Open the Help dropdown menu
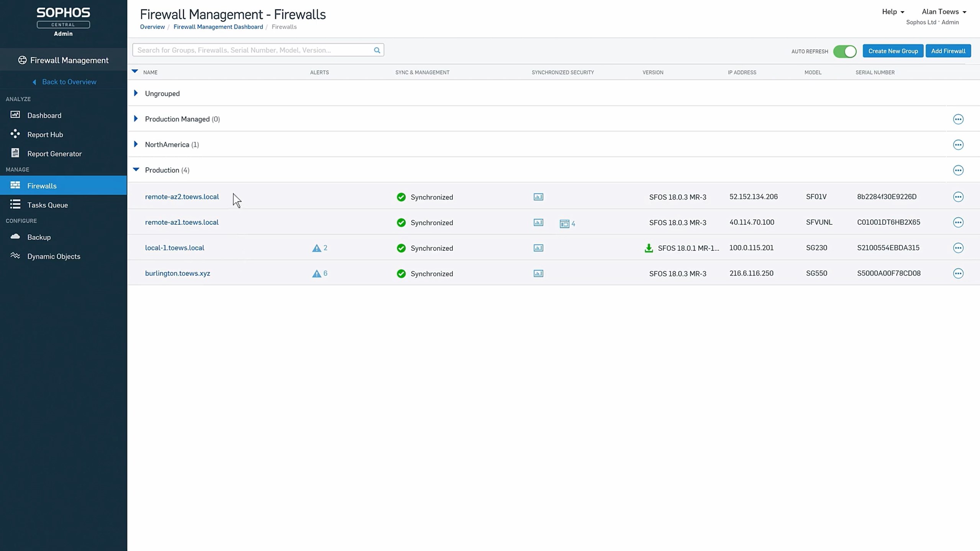 click(x=893, y=12)
